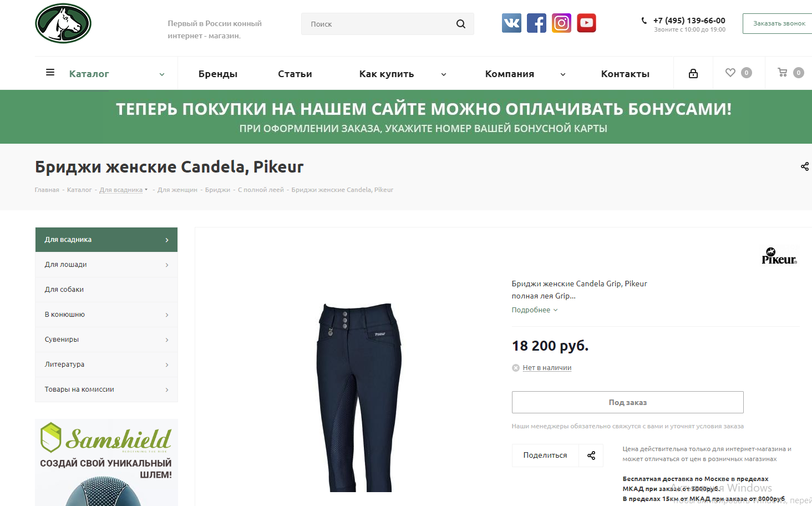Expand the Каталог dropdown menu
The image size is (812, 506).
click(x=106, y=74)
